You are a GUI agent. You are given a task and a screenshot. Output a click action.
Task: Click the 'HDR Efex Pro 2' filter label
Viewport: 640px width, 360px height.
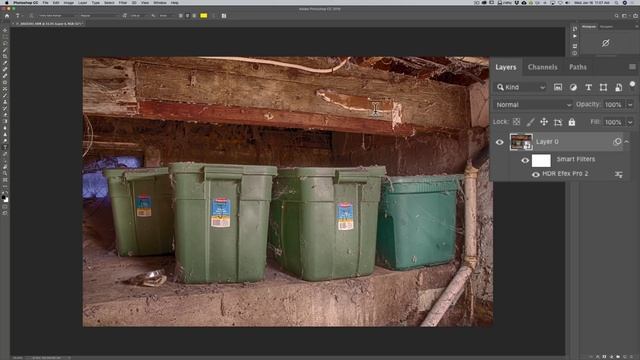(565, 174)
